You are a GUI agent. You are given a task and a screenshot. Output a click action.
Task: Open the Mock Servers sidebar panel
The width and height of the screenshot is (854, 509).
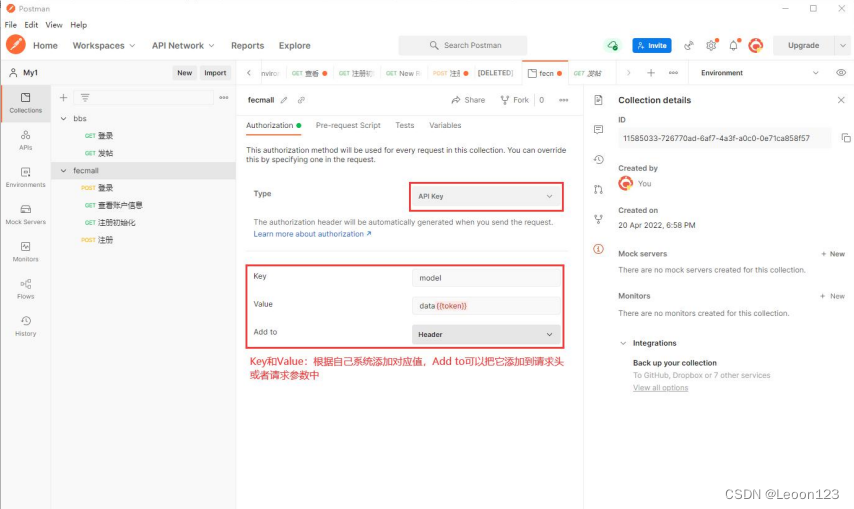point(26,214)
